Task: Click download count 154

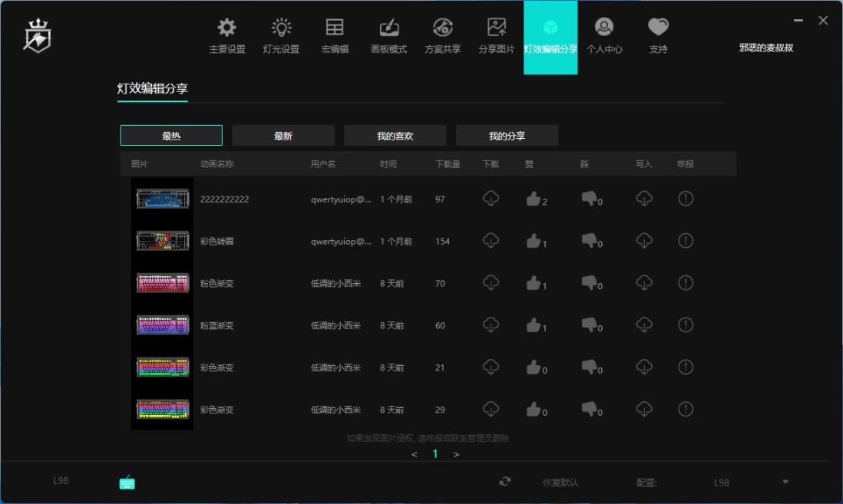Action: pyautogui.click(x=442, y=241)
